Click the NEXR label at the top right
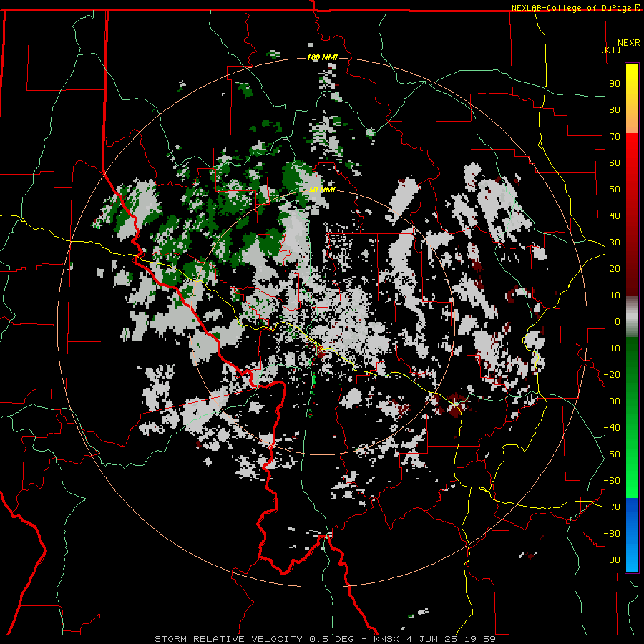This screenshot has height=644, width=644. click(629, 43)
